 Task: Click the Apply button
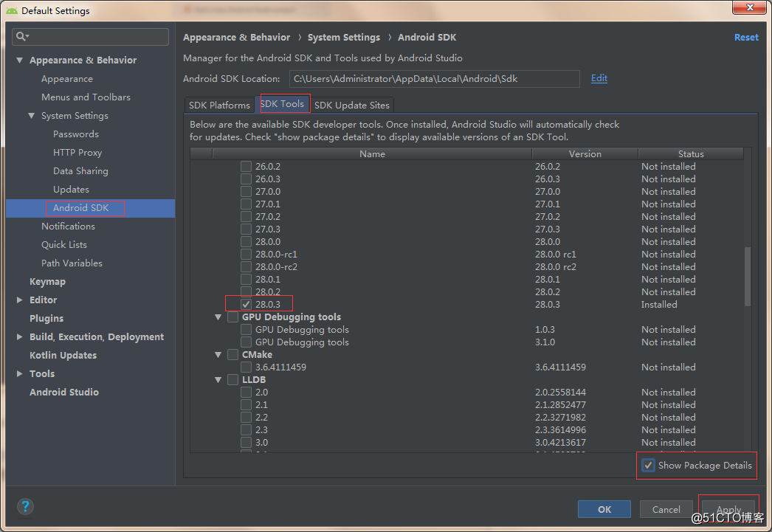click(x=728, y=509)
